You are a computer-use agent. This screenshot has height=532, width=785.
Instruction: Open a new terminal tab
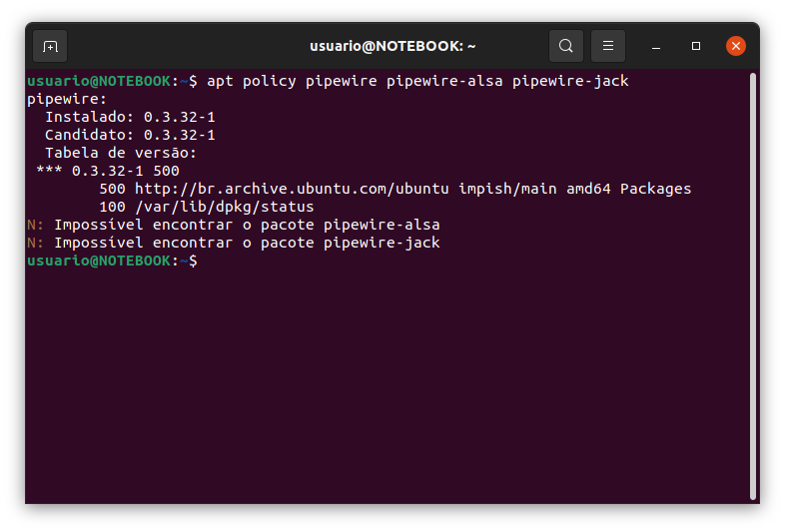[x=50, y=46]
